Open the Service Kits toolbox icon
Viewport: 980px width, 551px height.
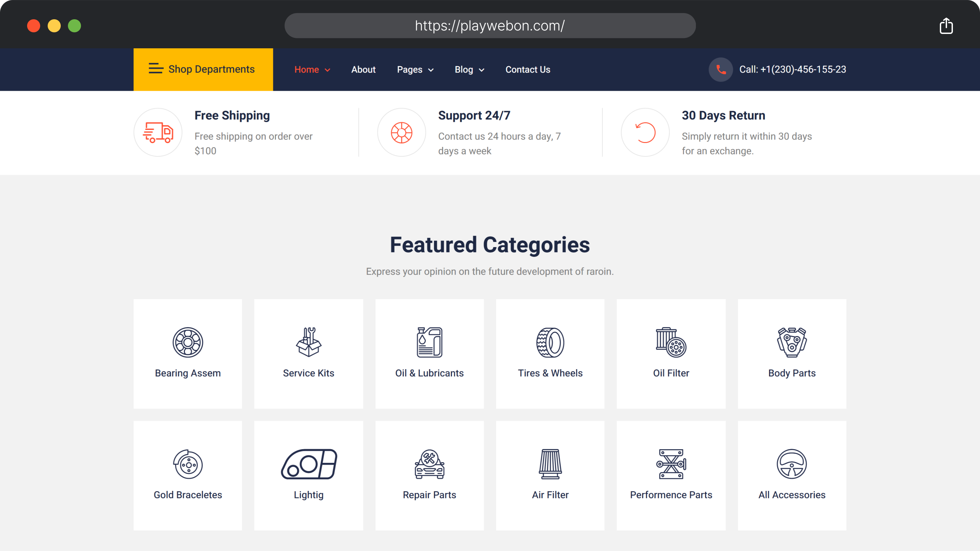coord(309,342)
